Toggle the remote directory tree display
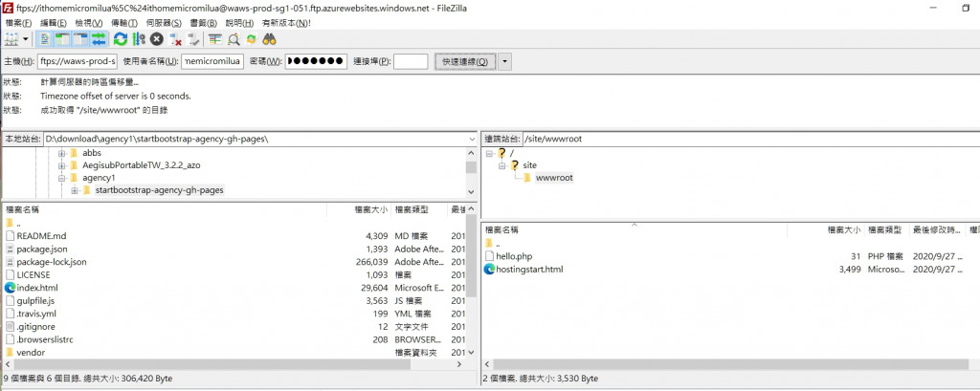Image resolution: width=980 pixels, height=391 pixels. pyautogui.click(x=80, y=39)
